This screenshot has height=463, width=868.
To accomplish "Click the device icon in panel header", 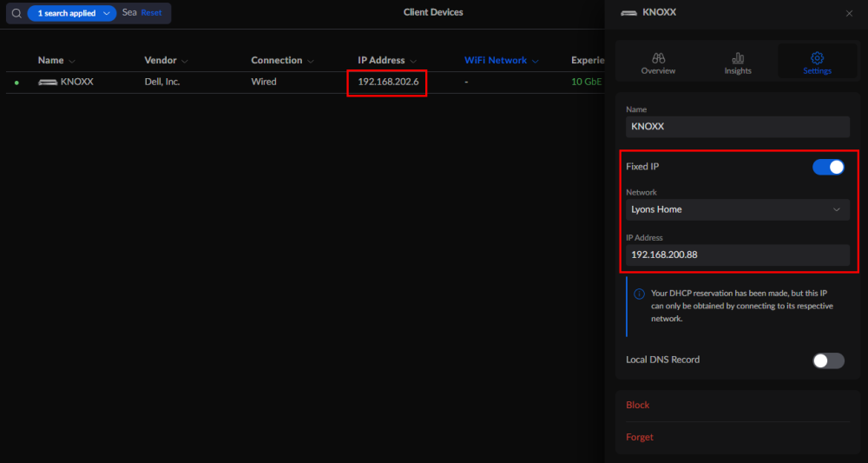I will click(628, 13).
